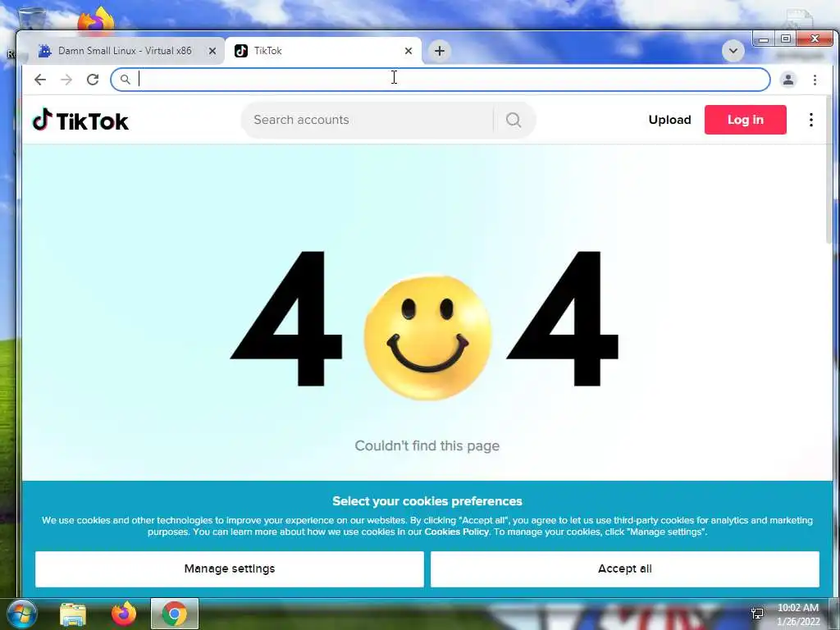Accept all cookies
Viewport: 840px width, 630px height.
pos(624,569)
